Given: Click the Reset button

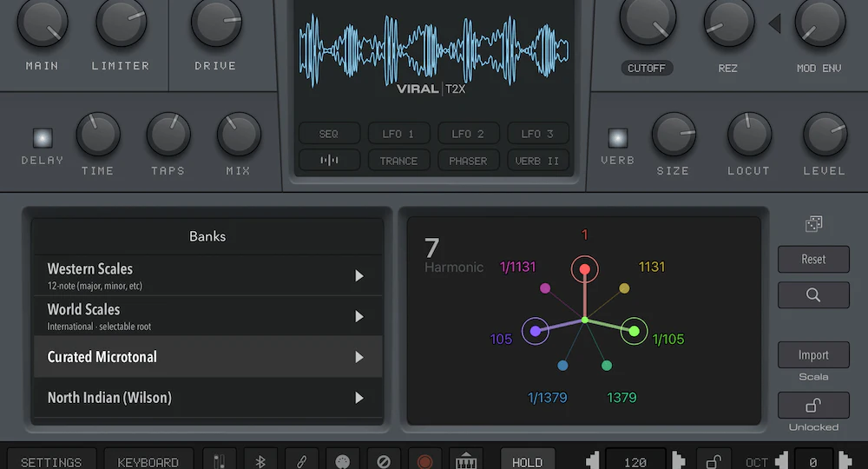Looking at the screenshot, I should 813,259.
